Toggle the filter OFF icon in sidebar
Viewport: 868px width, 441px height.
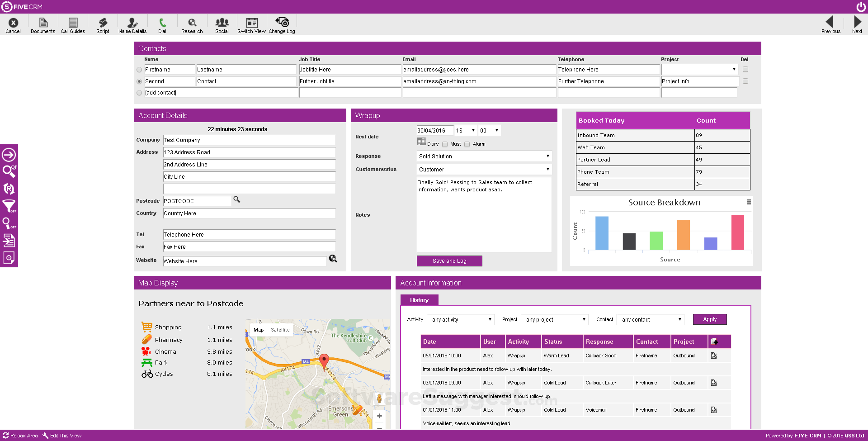[9, 206]
